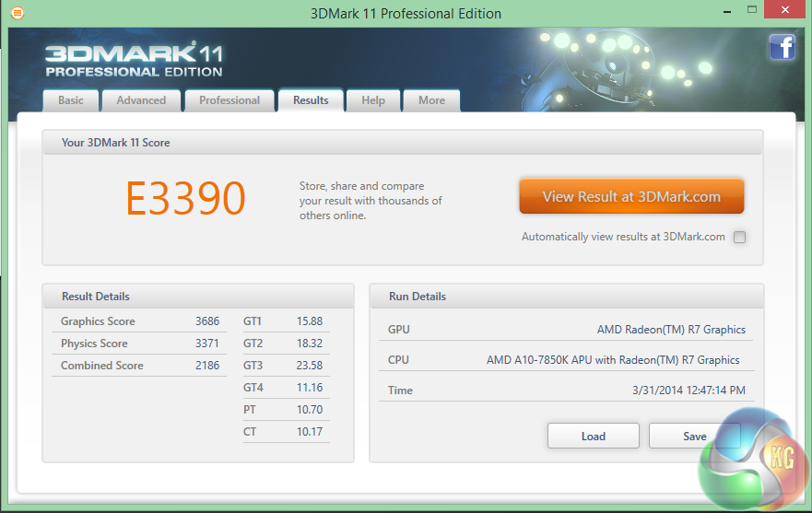Select the Physics Score value 3371
This screenshot has height=513, width=812.
207,344
